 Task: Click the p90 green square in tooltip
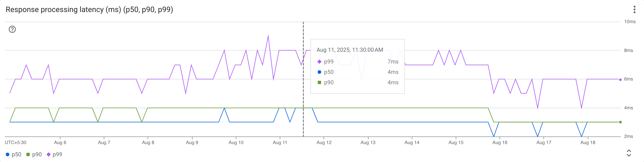319,82
